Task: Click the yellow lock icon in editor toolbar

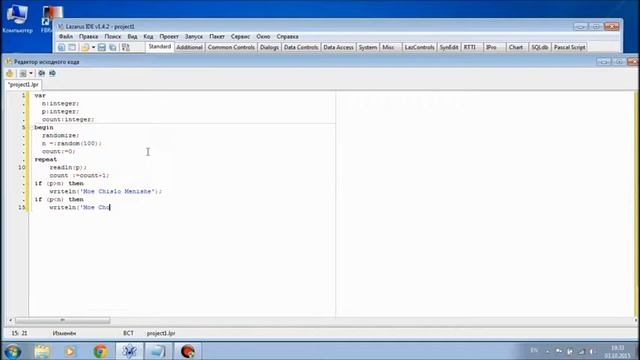Action: pyautogui.click(x=10, y=73)
